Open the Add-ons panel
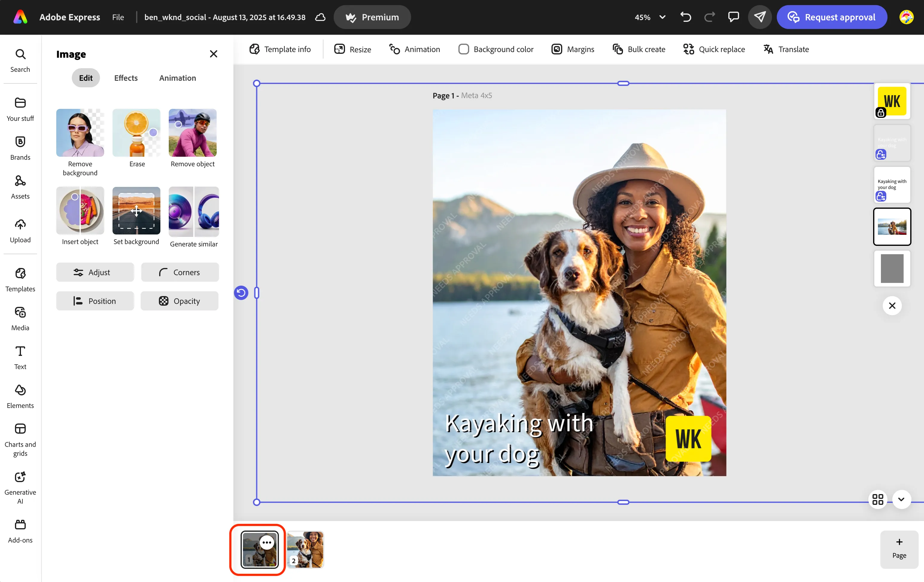This screenshot has height=582, width=924. click(x=20, y=531)
